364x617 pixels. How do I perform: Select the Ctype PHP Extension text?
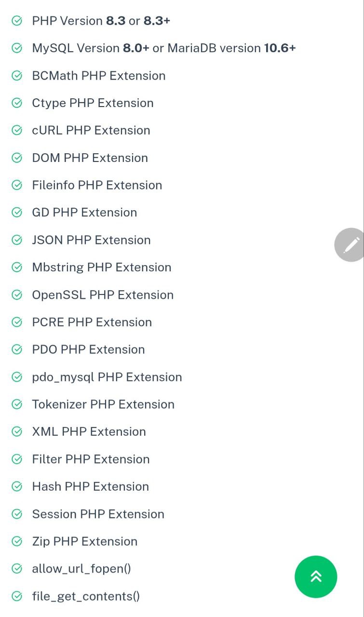[93, 103]
